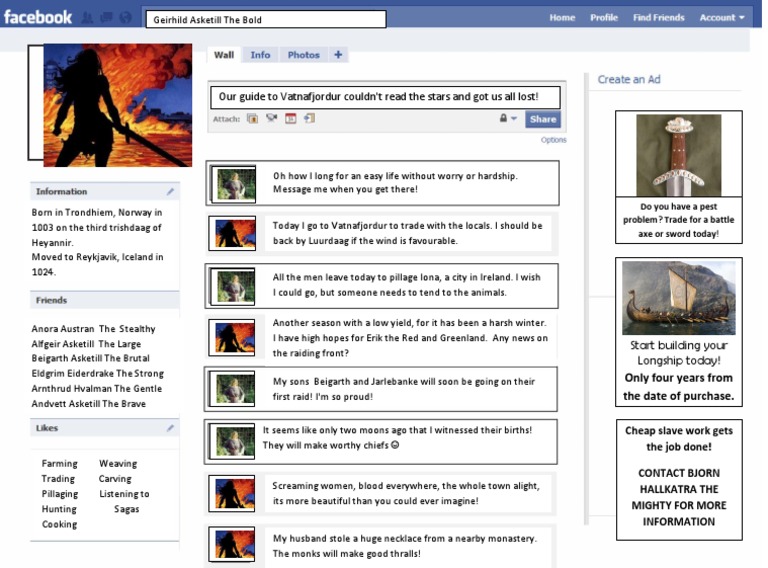This screenshot has width=768, height=568.
Task: Switch to the Info tab
Action: pyautogui.click(x=260, y=55)
